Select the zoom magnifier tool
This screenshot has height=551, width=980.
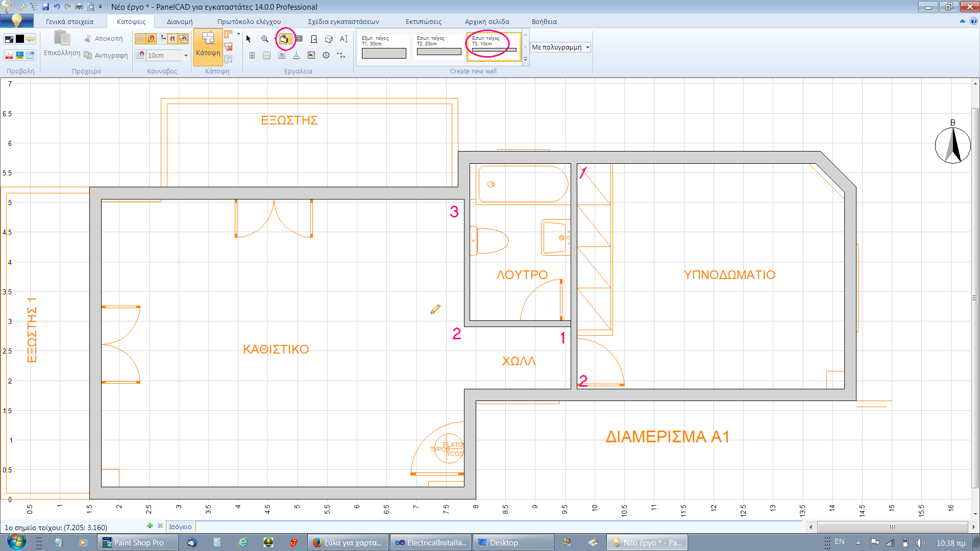264,39
